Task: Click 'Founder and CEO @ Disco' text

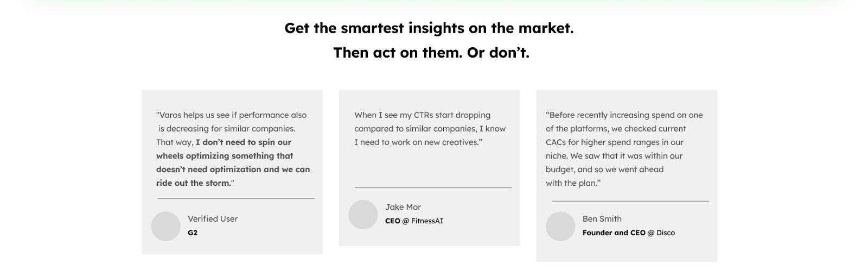Action: (629, 233)
